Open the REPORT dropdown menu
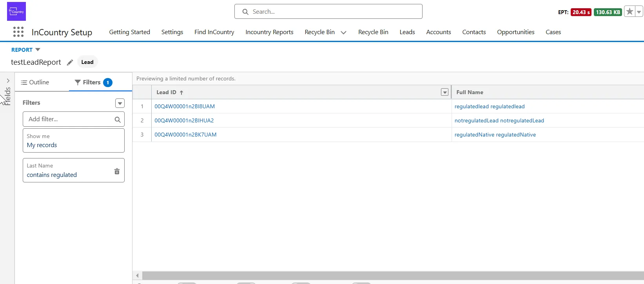The height and width of the screenshot is (284, 644). (x=38, y=50)
